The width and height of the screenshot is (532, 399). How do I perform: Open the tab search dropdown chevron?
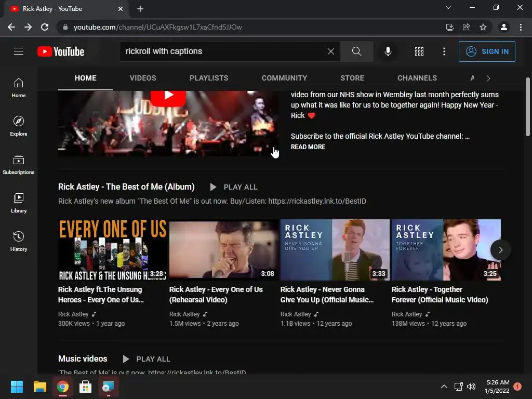pos(448,7)
